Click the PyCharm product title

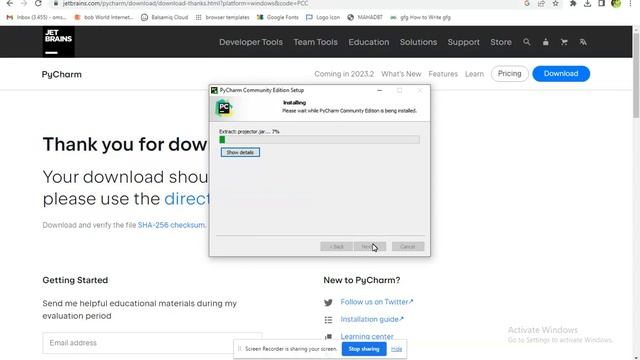[62, 74]
